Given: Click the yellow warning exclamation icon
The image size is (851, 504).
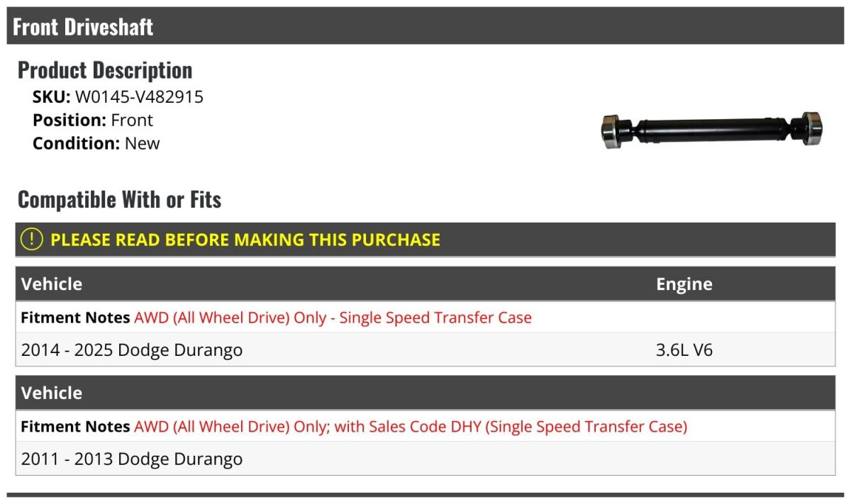Looking at the screenshot, I should (x=32, y=240).
